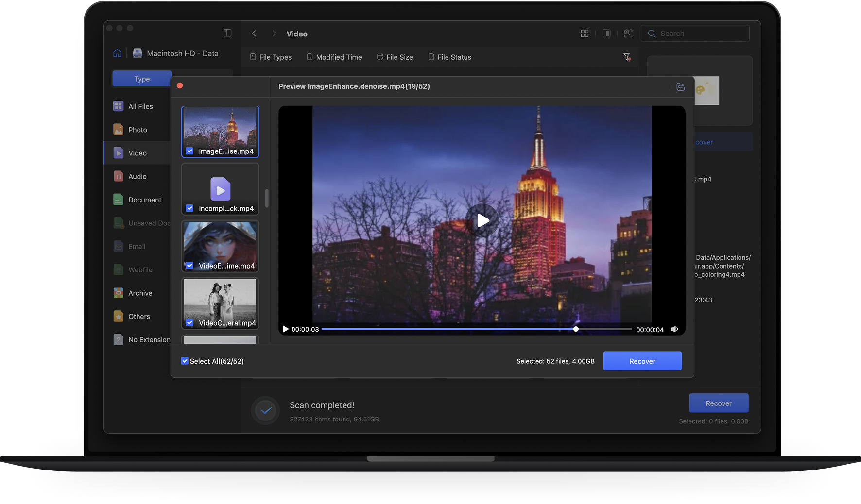Open the filter funnel icon
The width and height of the screenshot is (861, 504).
coord(627,57)
